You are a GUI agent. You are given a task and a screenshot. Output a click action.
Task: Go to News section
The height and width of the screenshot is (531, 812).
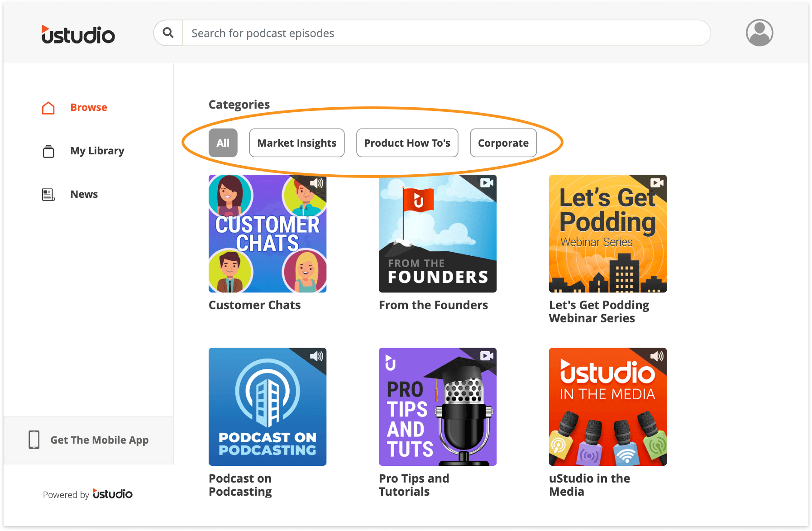(x=84, y=194)
